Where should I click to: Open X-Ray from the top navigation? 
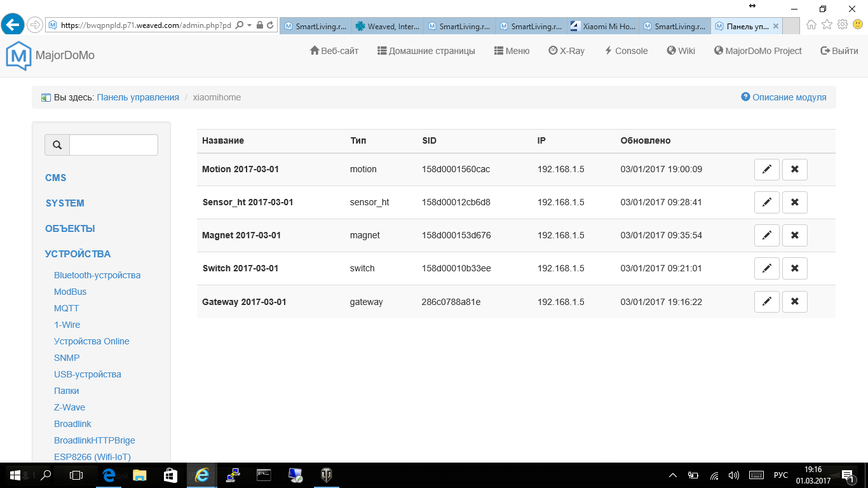pos(566,51)
